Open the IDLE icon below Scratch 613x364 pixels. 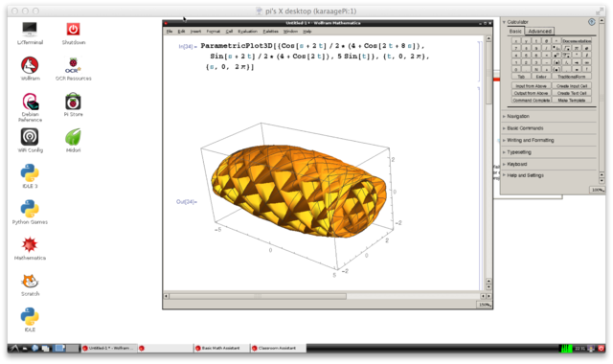pyautogui.click(x=30, y=320)
